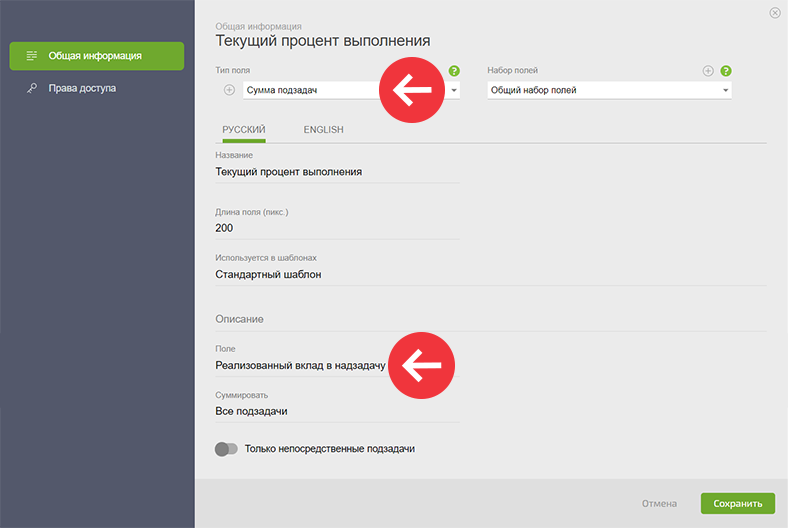
Task: Click the plus icon next to Тип поля dropdown
Action: tap(229, 90)
